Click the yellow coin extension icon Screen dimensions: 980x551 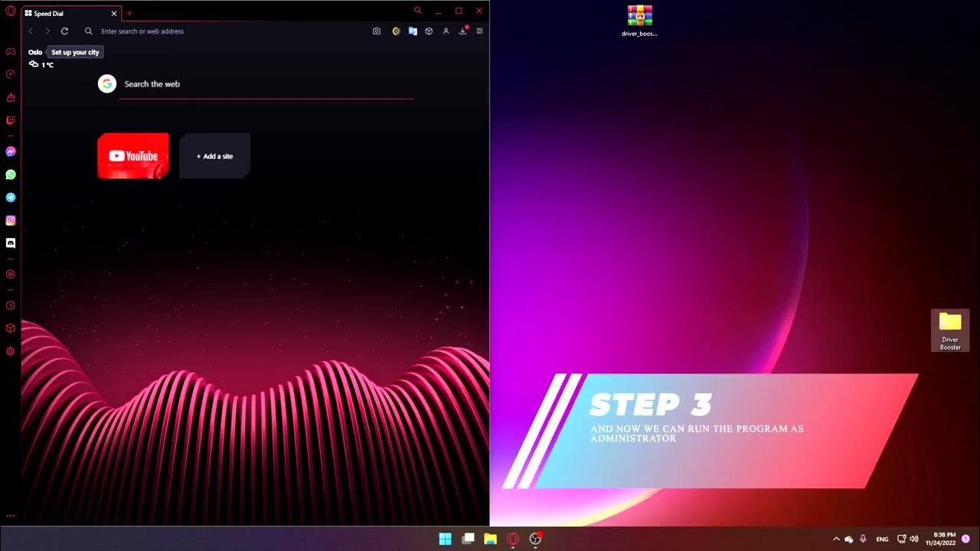tap(396, 31)
